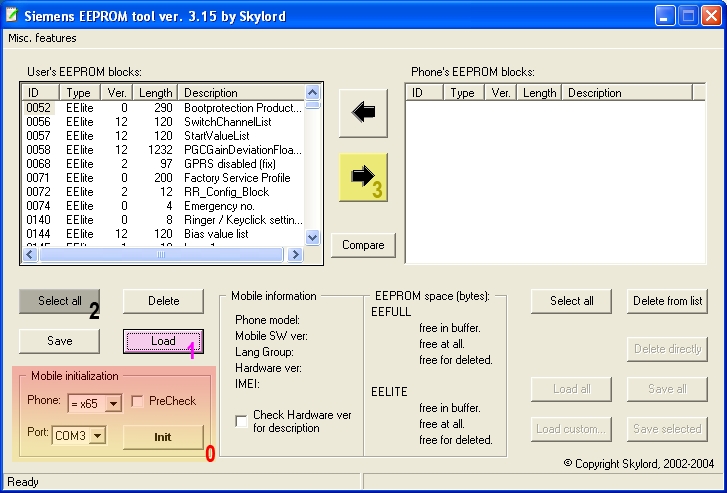Click the Save button under user's blocks
The image size is (727, 493).
(59, 341)
